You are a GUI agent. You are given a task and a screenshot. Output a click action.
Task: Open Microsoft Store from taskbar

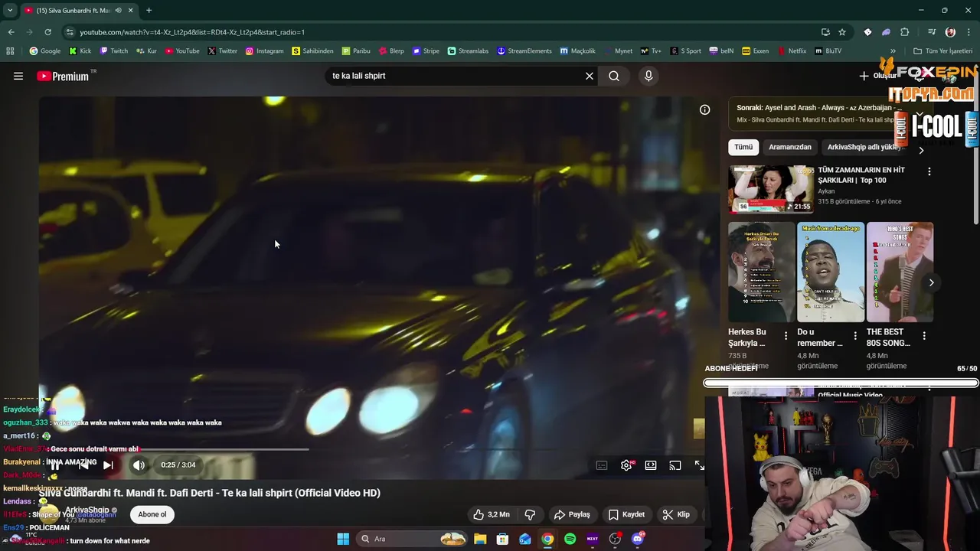click(x=502, y=539)
